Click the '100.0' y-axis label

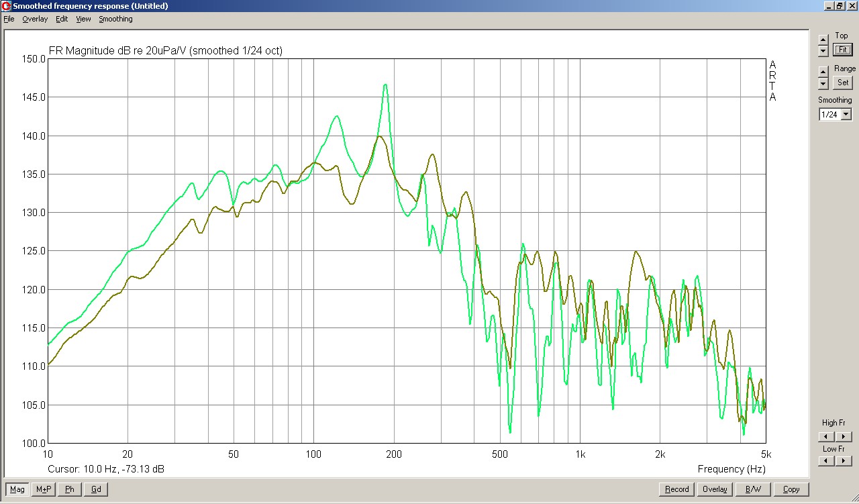[34, 444]
